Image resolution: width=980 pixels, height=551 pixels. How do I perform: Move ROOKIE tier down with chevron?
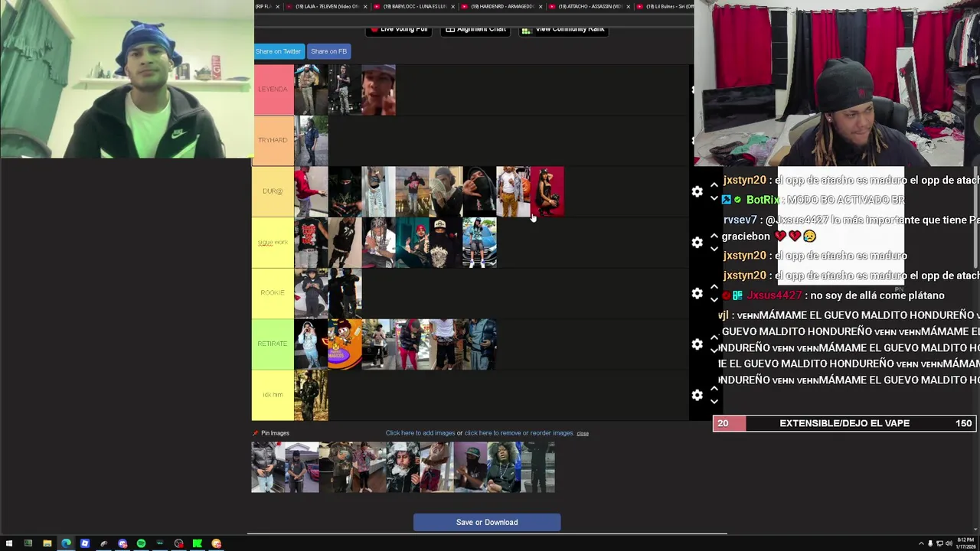[x=714, y=300]
